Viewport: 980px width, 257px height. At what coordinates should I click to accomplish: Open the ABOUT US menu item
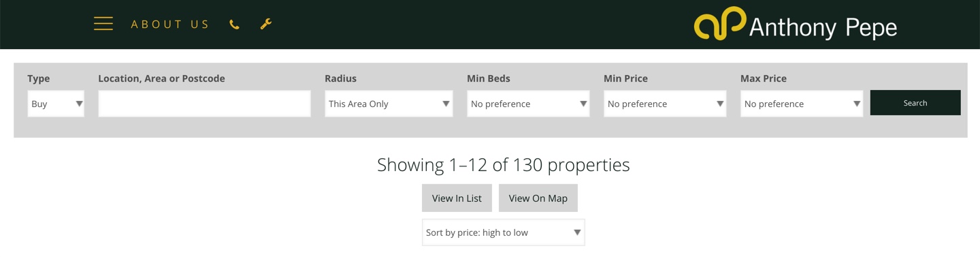[x=170, y=25]
